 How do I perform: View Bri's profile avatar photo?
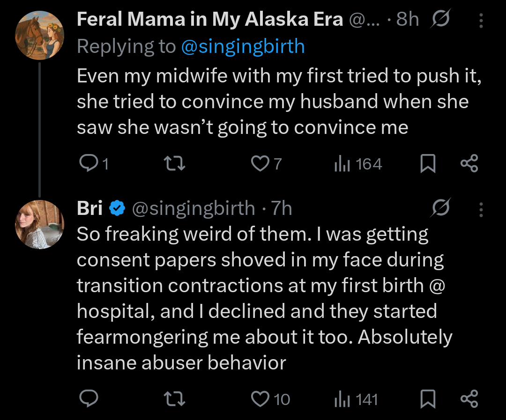pos(39,224)
